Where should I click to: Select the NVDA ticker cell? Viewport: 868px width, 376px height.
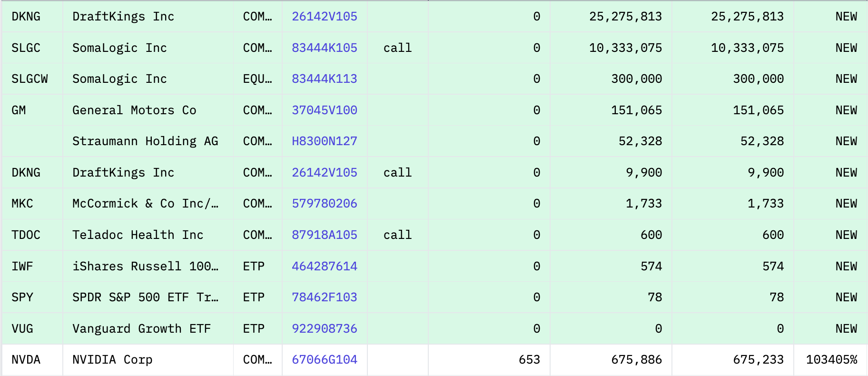click(26, 360)
